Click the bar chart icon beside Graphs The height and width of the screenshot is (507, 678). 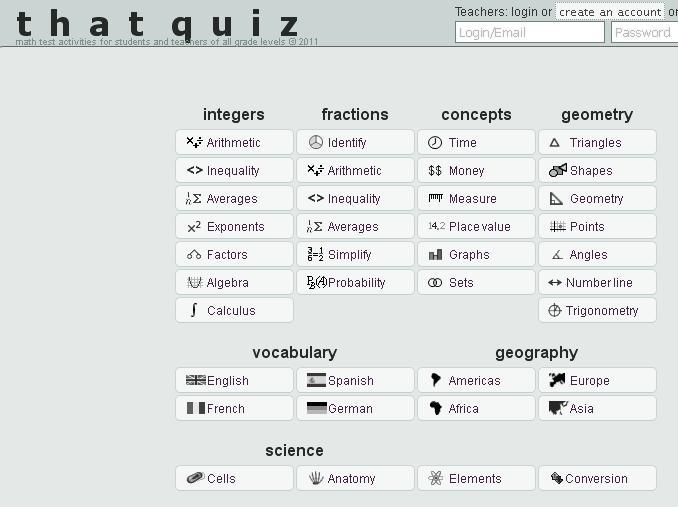click(x=435, y=255)
